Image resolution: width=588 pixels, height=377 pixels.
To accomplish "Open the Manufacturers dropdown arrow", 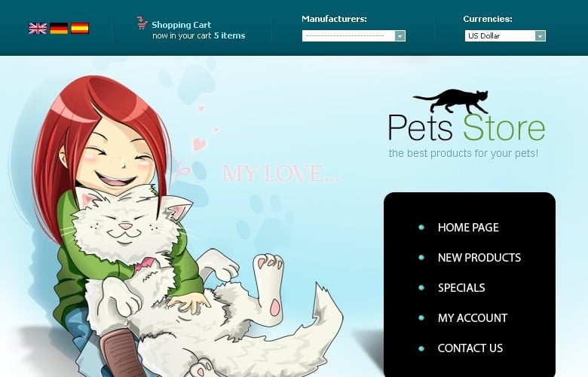I will [400, 36].
